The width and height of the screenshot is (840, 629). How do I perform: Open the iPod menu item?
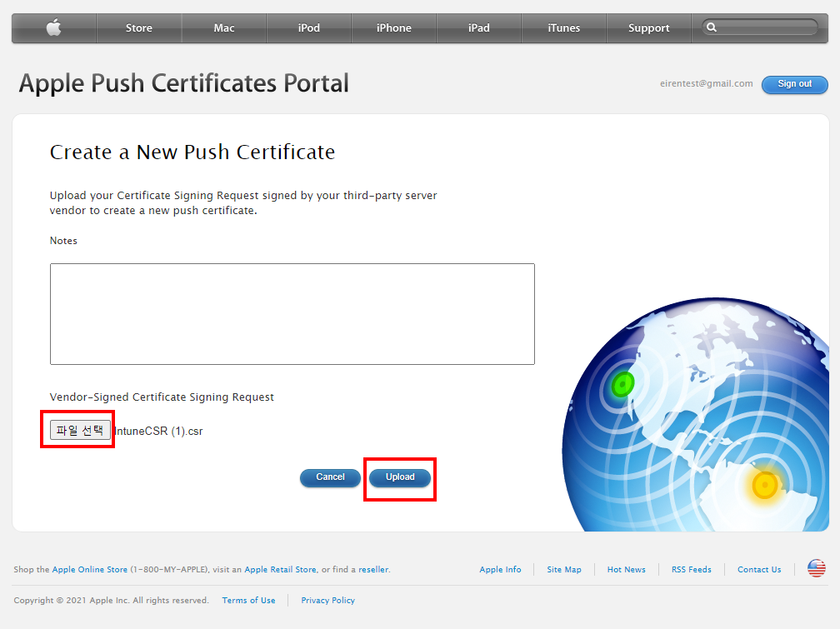coord(308,27)
